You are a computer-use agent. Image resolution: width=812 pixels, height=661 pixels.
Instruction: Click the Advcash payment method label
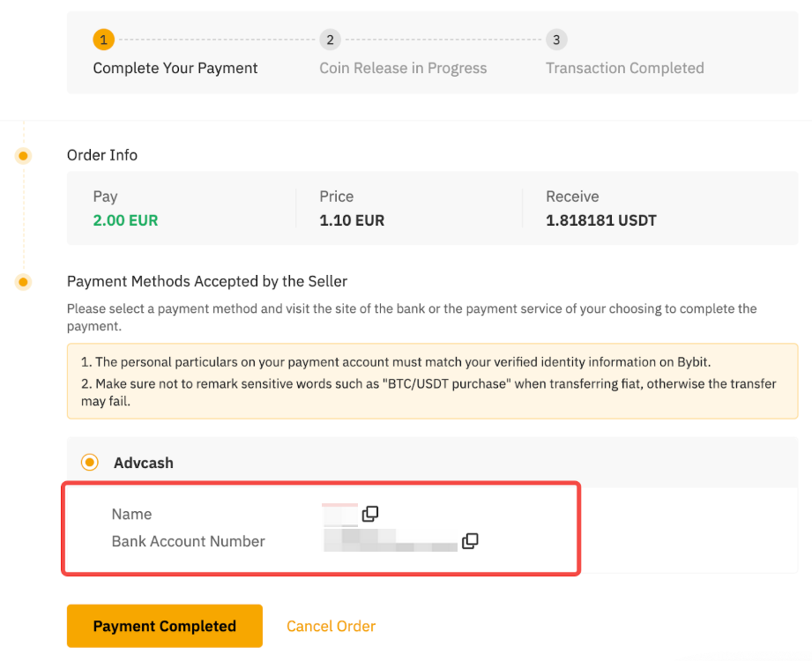144,463
